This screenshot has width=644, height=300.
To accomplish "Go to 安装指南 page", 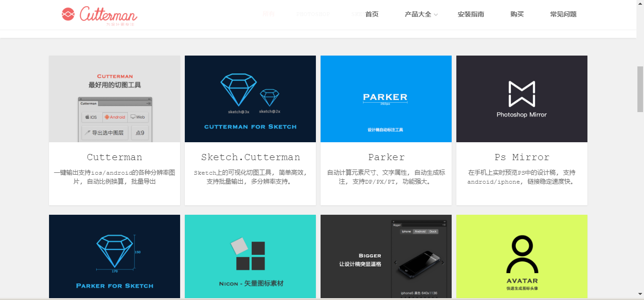I will click(471, 14).
